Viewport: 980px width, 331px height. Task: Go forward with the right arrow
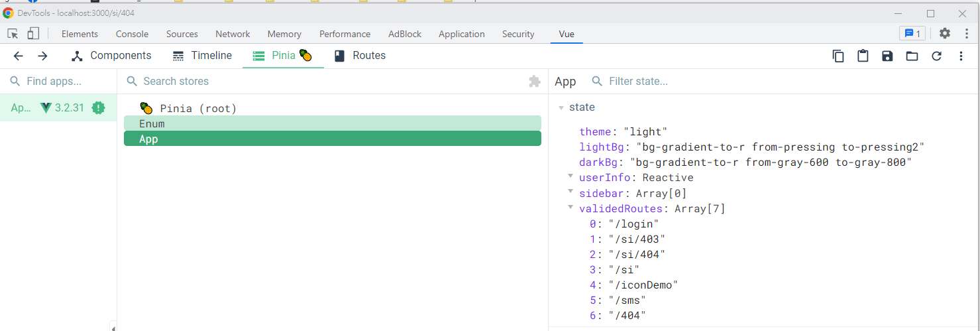pos(42,56)
